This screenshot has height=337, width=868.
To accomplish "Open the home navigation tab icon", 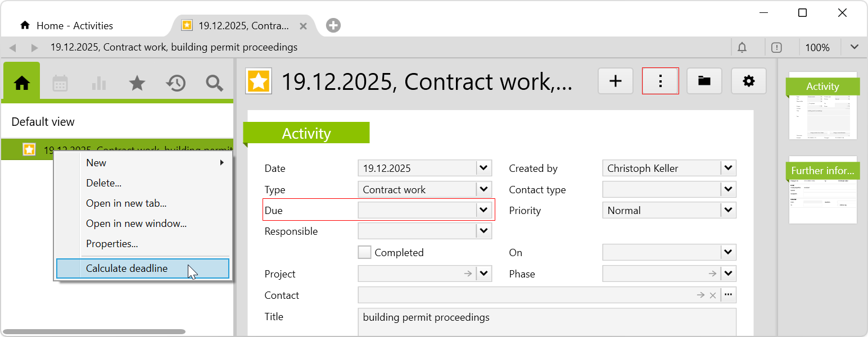I will point(22,83).
